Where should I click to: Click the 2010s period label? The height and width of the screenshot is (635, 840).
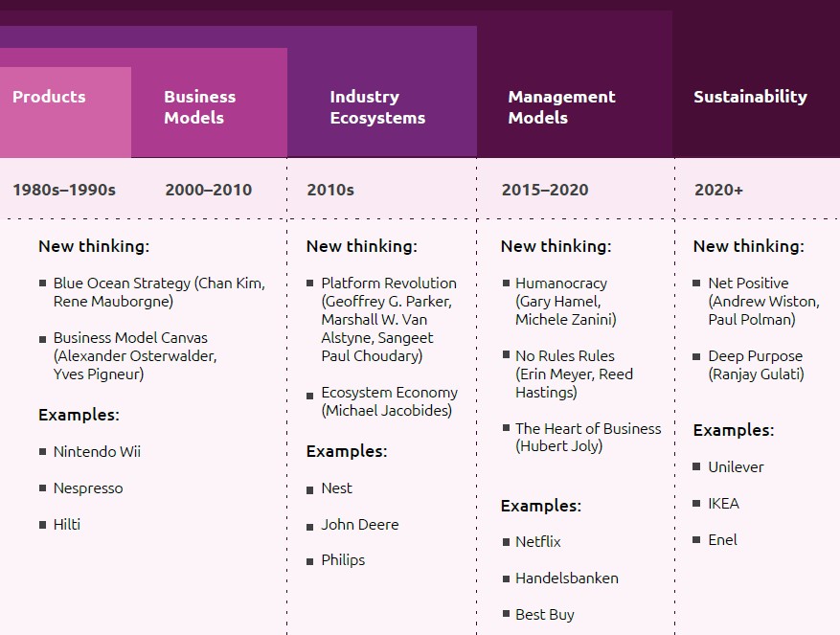[330, 190]
